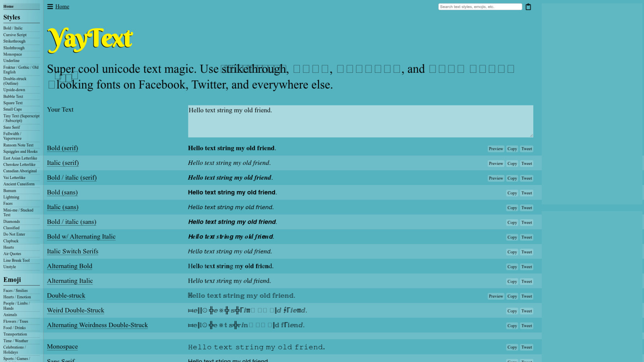Select Animals emoji category

[x=10, y=315]
